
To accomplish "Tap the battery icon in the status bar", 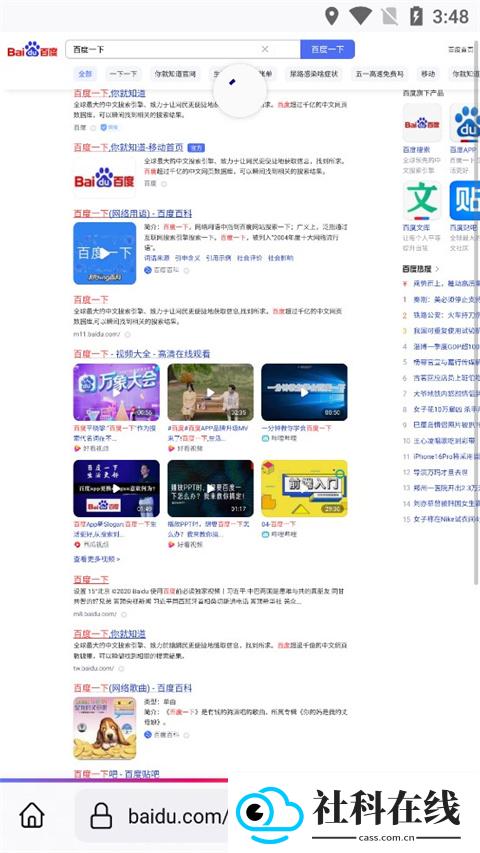I will (x=416, y=16).
